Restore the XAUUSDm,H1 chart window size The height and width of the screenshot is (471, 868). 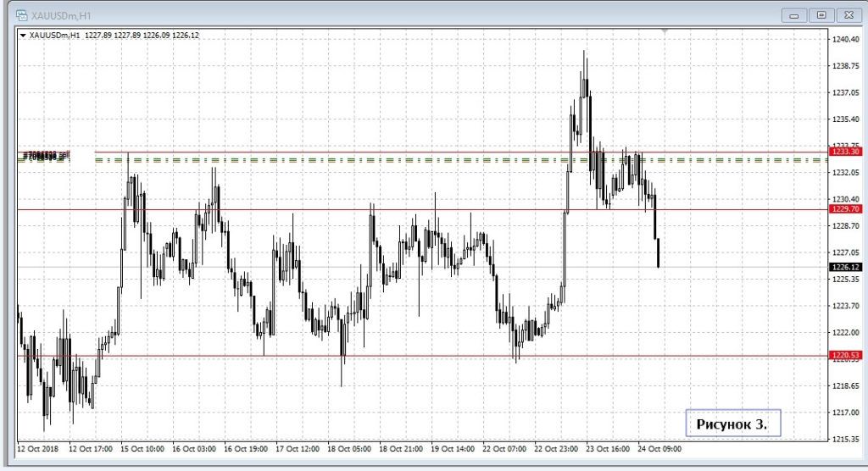point(821,14)
